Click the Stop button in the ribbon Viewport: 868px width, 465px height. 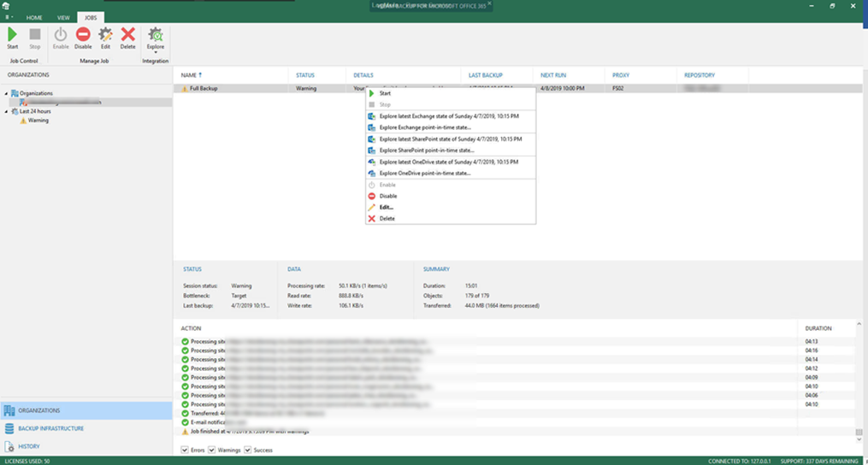tap(35, 38)
